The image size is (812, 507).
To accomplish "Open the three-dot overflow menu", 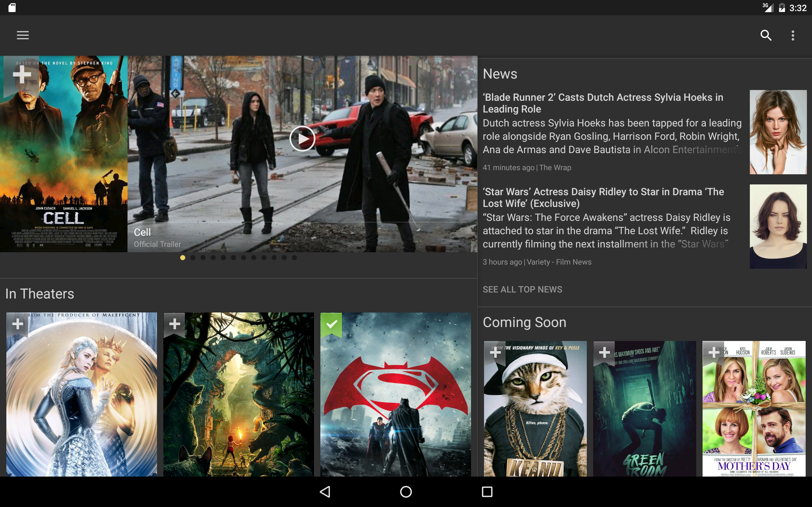I will click(793, 35).
